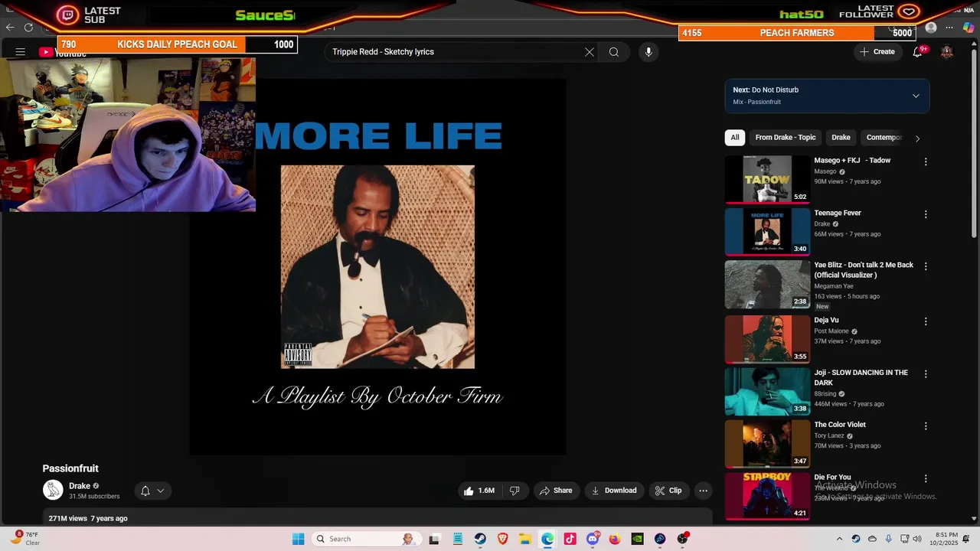Open Steam from the taskbar

pos(480,539)
